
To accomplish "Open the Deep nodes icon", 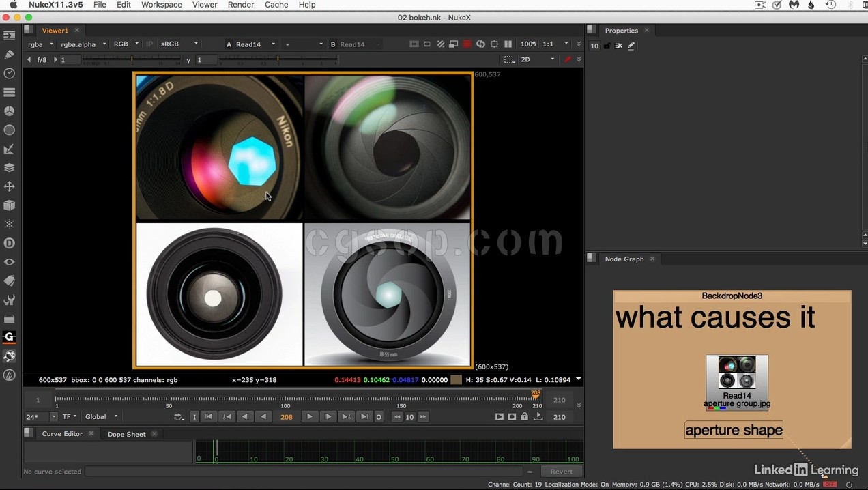I will coord(10,243).
